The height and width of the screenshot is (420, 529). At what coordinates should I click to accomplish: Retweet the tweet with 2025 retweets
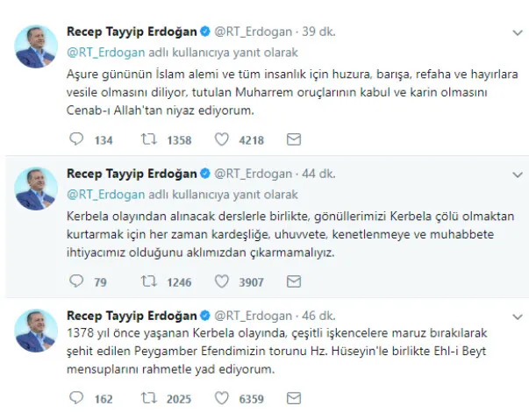point(149,398)
